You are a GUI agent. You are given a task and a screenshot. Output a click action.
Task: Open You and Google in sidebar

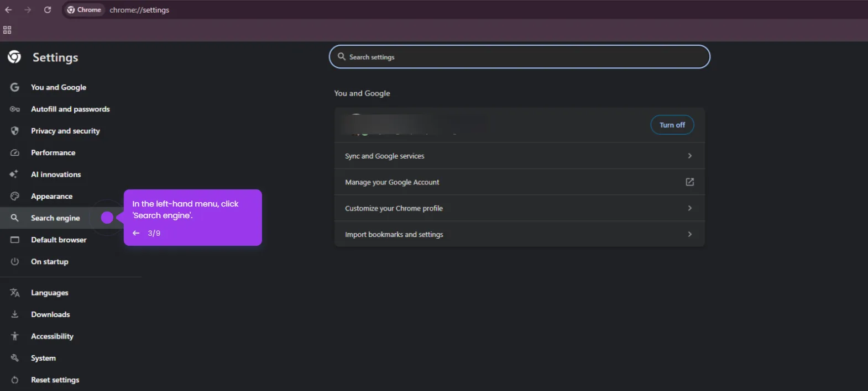[x=59, y=87]
